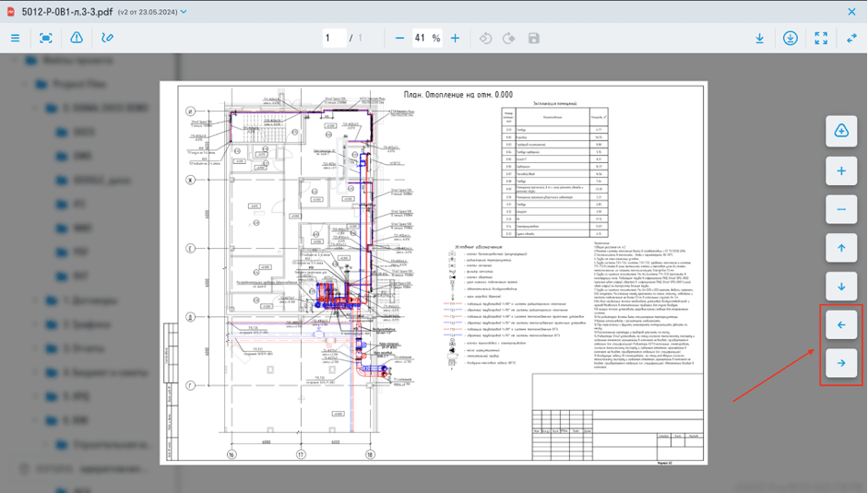
Task: Pan down with the floating down arrow
Action: click(840, 287)
